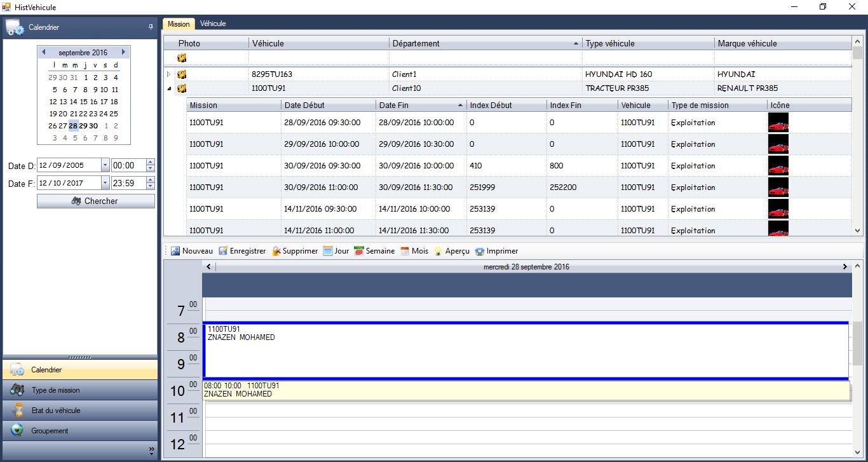Expand the 8295TU163 vehicle row
Screen dimensions: 868x462
coord(169,74)
